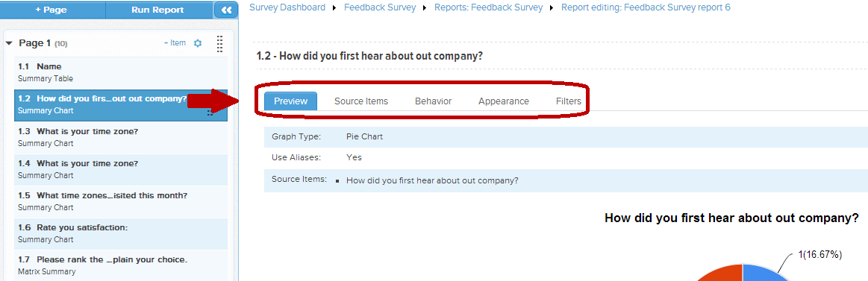
Task: Switch to the Filters tab
Action: pos(569,101)
